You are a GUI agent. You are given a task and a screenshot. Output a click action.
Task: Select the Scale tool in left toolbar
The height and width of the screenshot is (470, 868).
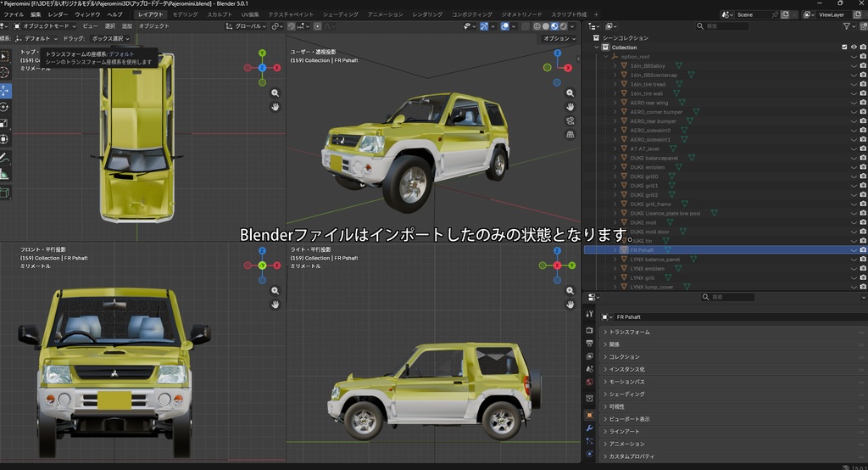(5, 123)
